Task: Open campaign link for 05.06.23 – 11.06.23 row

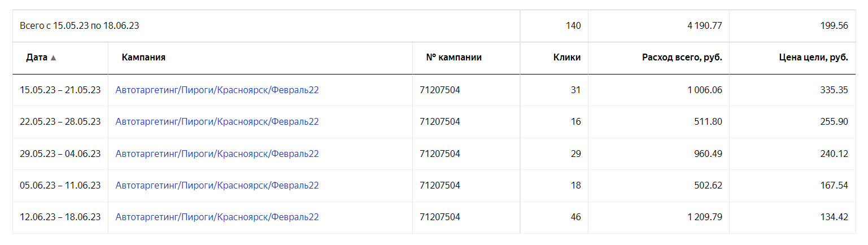Action: pos(217,185)
